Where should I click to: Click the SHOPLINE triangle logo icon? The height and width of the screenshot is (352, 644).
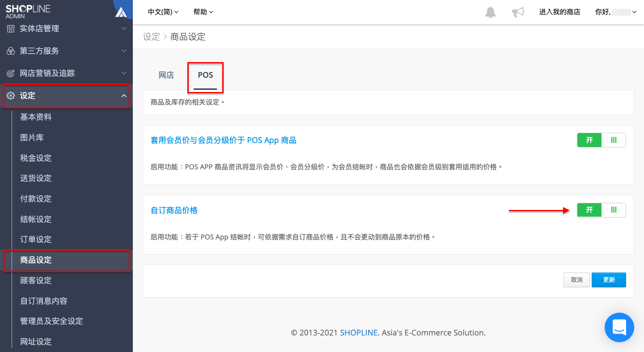tap(121, 12)
